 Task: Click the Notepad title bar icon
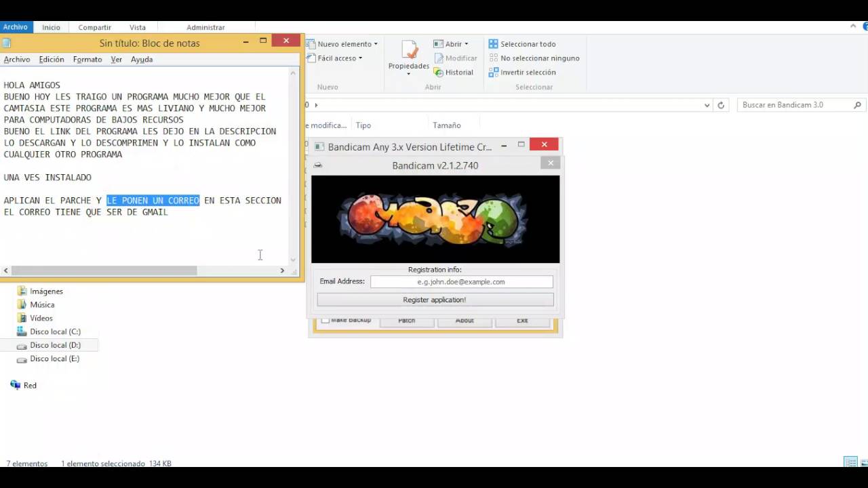(6, 43)
